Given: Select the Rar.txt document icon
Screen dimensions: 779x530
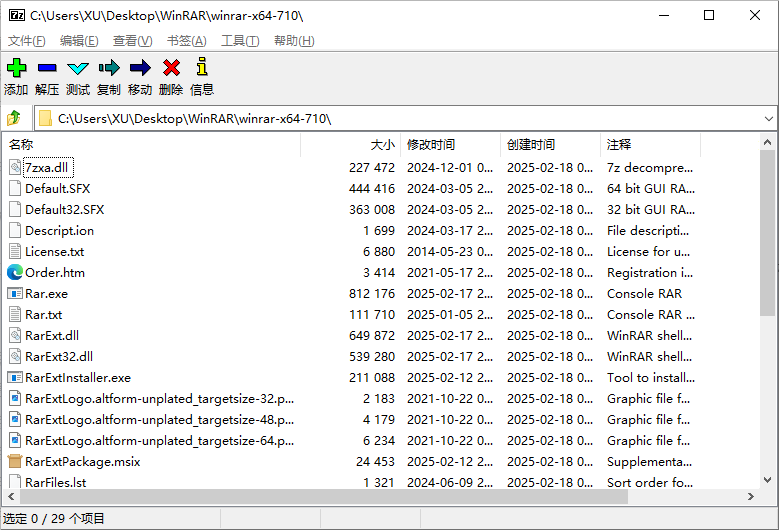Looking at the screenshot, I should (15, 314).
